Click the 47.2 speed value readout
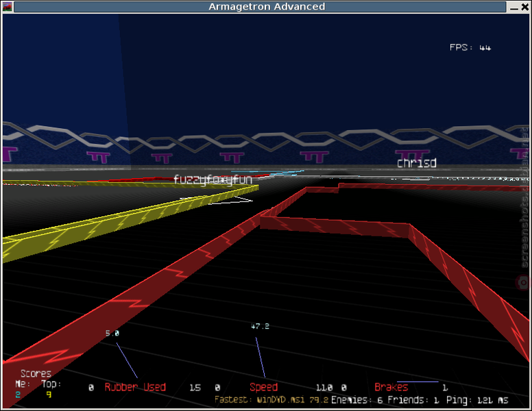This screenshot has height=411, width=532. coord(261,326)
